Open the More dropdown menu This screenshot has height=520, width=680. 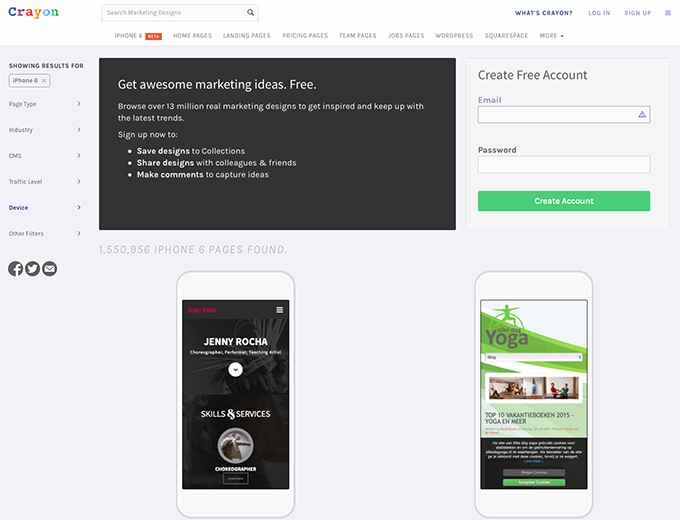click(551, 36)
